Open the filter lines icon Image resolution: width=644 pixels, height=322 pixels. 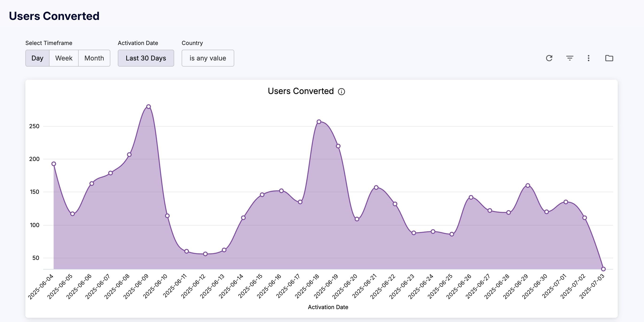click(570, 58)
